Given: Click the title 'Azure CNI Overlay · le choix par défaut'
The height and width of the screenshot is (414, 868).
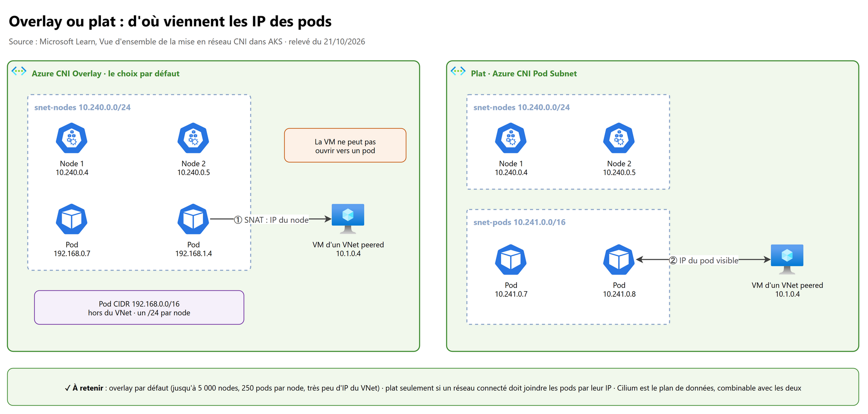Looking at the screenshot, I should pos(105,74).
